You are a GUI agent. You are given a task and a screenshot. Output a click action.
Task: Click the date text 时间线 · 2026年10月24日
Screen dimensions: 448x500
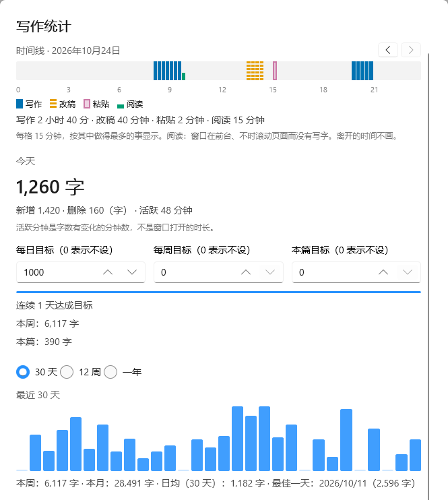pos(68,51)
